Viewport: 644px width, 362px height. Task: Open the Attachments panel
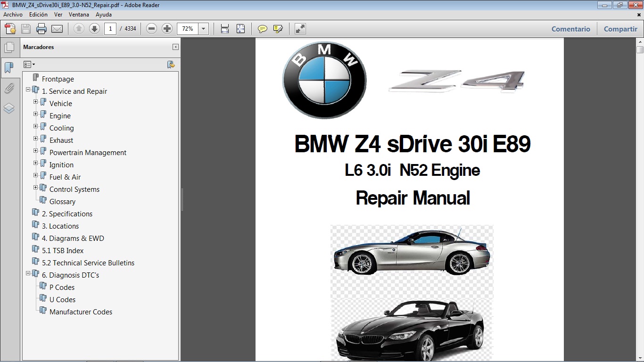10,88
